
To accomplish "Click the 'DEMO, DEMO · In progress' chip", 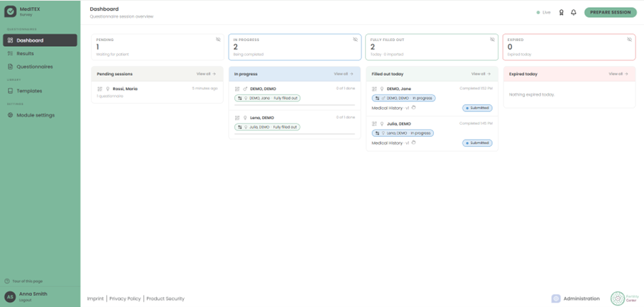I will point(404,99).
